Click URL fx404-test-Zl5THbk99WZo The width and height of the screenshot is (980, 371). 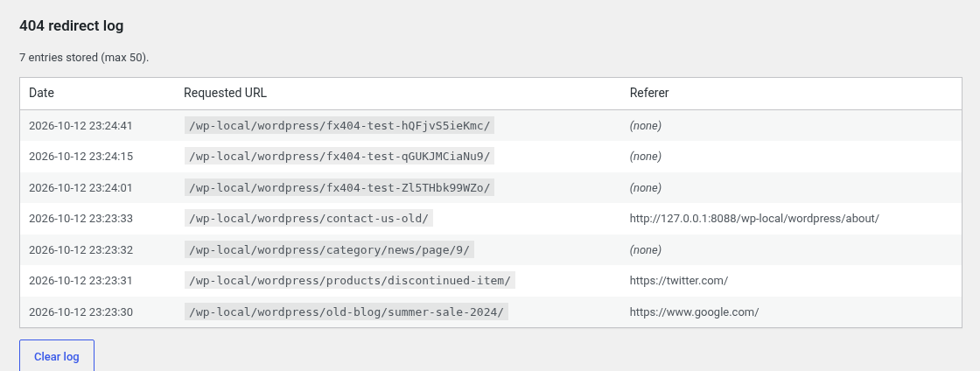click(339, 187)
